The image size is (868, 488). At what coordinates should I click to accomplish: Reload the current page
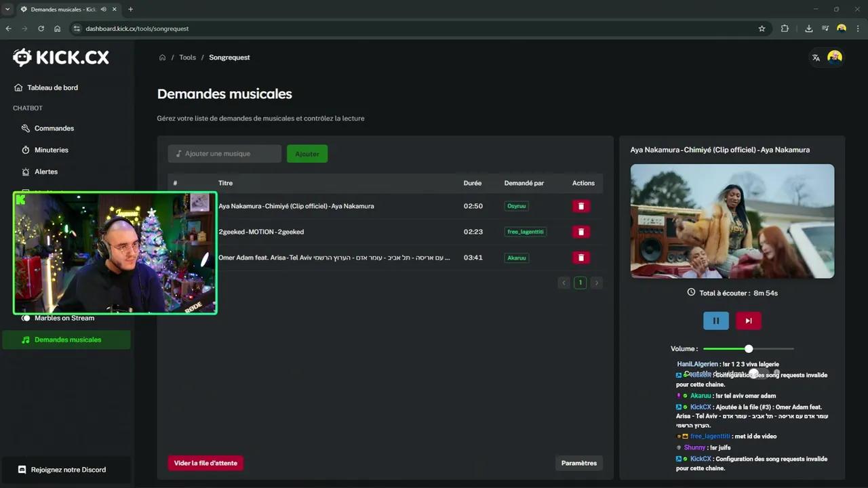coord(41,28)
